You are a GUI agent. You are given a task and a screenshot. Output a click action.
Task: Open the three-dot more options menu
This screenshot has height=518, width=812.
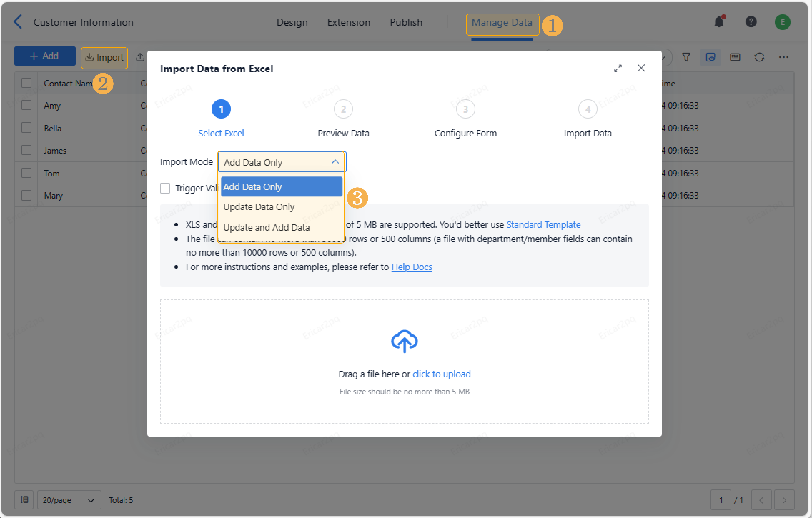[783, 57]
